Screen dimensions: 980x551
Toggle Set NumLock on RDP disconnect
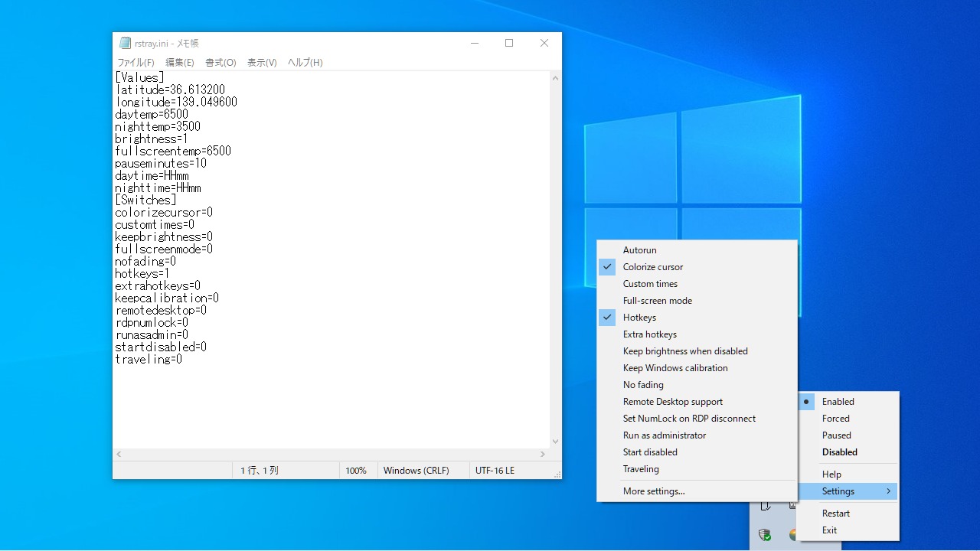[697, 419]
